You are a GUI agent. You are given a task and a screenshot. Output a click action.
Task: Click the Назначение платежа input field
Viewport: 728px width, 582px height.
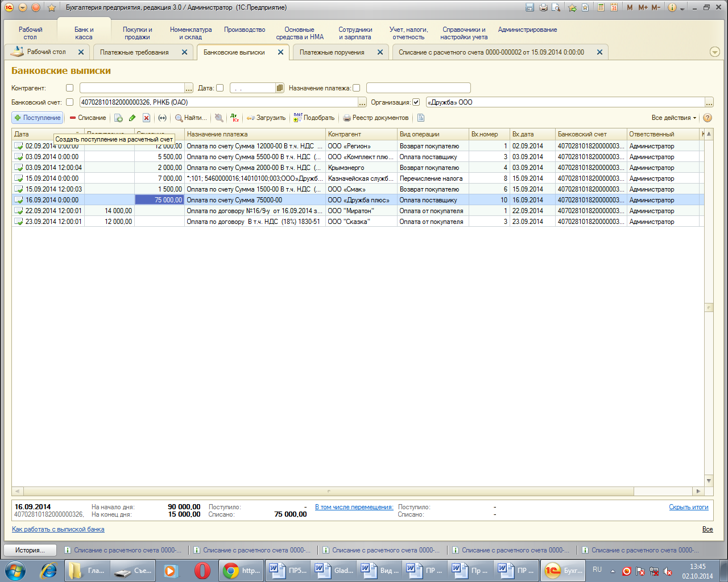coord(418,88)
